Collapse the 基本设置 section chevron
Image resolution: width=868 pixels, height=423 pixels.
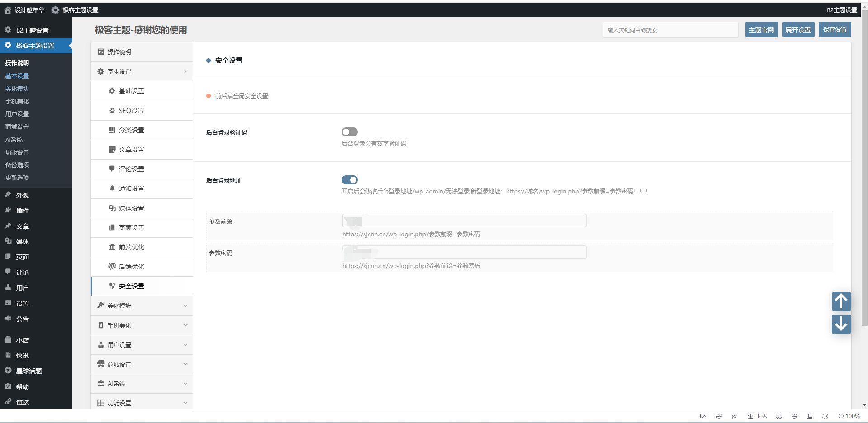(185, 71)
